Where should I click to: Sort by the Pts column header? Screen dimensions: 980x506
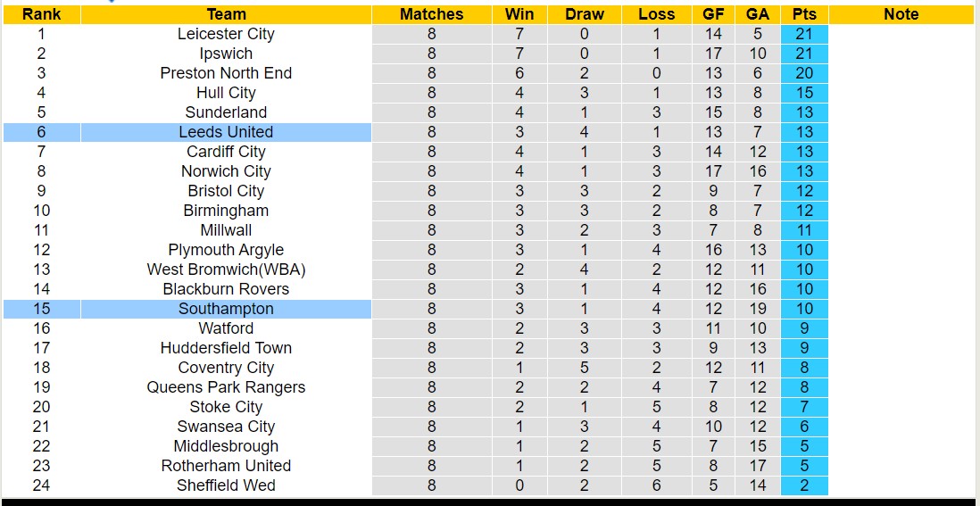(804, 14)
